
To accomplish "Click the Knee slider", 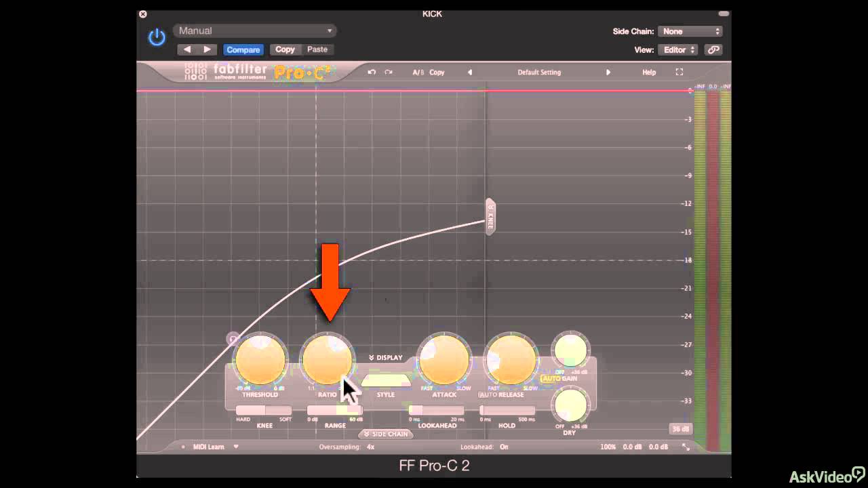I will pyautogui.click(x=263, y=410).
